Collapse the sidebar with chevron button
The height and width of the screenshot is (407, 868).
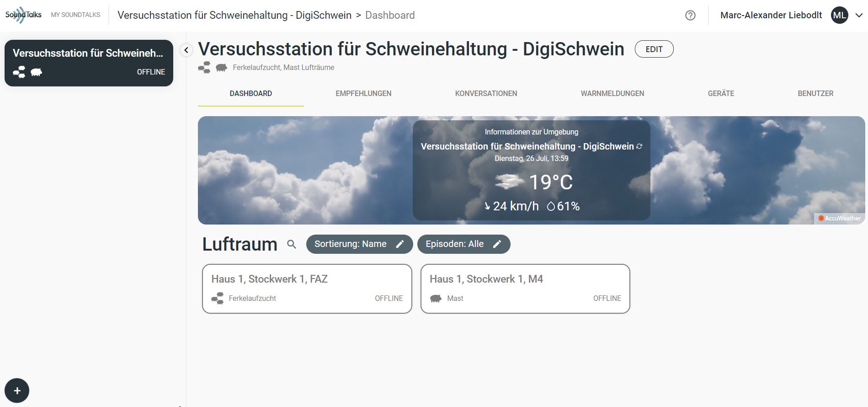click(186, 50)
